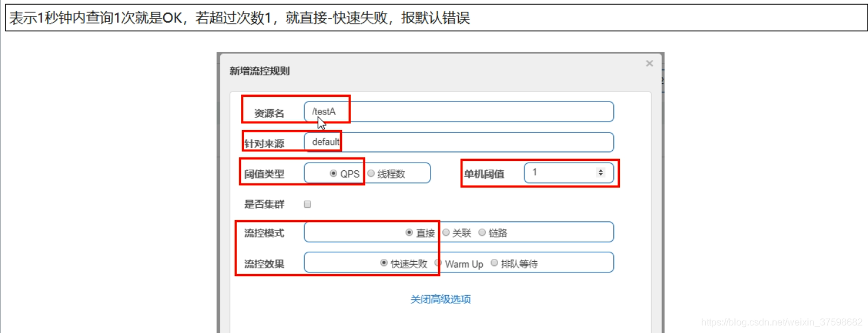This screenshot has width=868, height=333.
Task: Select the 直接 flow control mode
Action: pyautogui.click(x=409, y=233)
